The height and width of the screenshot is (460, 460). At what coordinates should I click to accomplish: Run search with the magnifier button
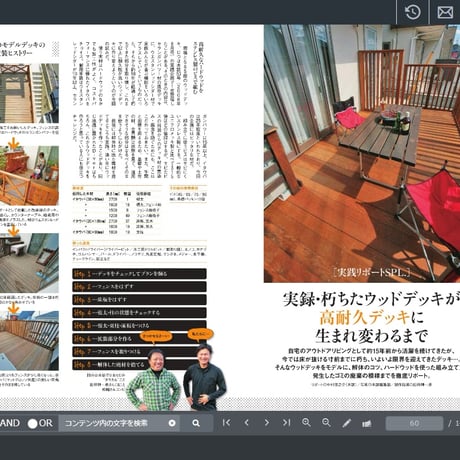(x=196, y=423)
